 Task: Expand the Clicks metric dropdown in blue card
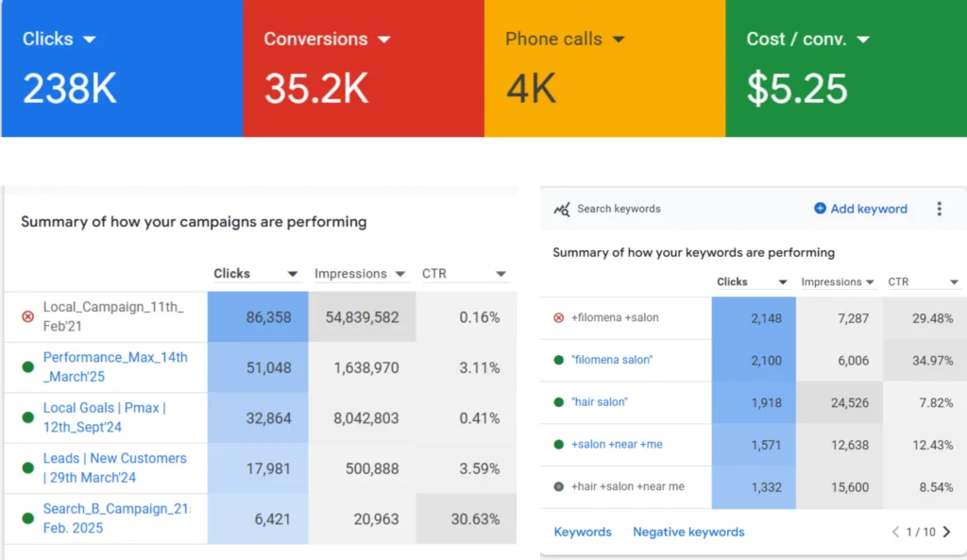point(90,40)
